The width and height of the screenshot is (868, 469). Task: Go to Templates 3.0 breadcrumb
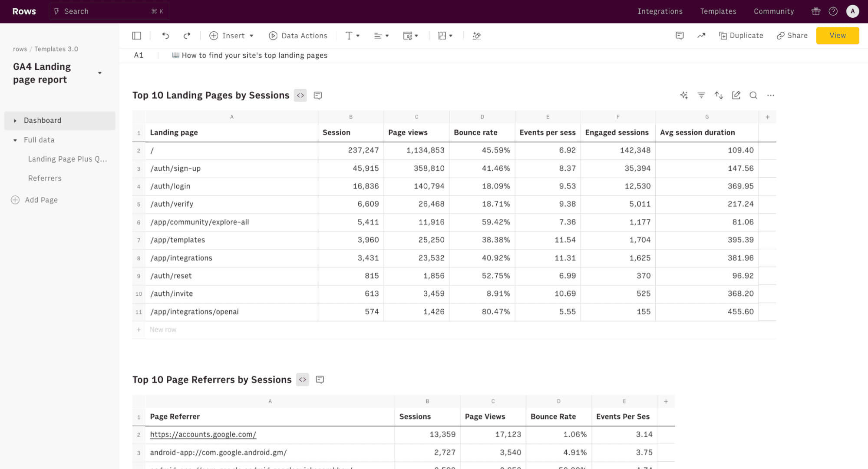(56, 49)
